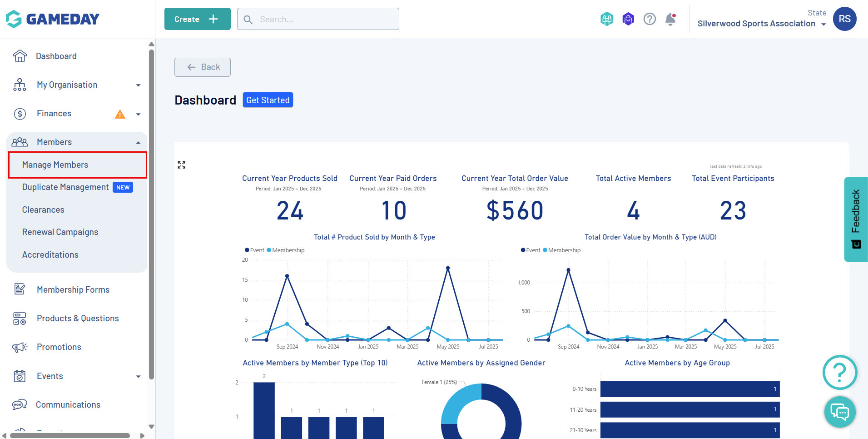This screenshot has width=868, height=439.
Task: Go to Clearances page
Action: point(43,210)
